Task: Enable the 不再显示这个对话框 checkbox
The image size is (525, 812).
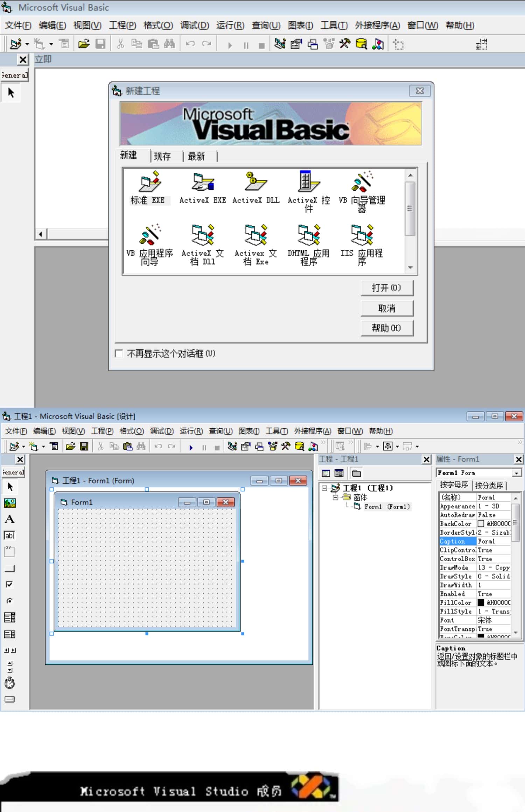Action: pyautogui.click(x=119, y=354)
